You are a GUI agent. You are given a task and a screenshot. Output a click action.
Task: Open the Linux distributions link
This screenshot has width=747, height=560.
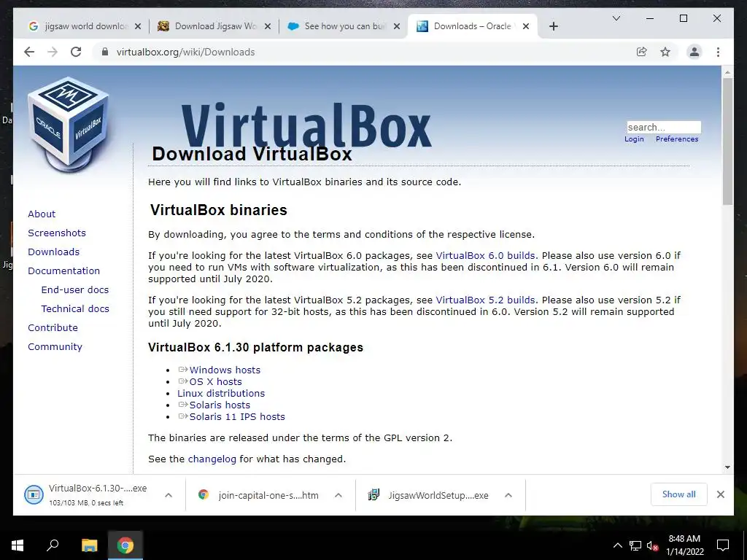[x=221, y=393]
